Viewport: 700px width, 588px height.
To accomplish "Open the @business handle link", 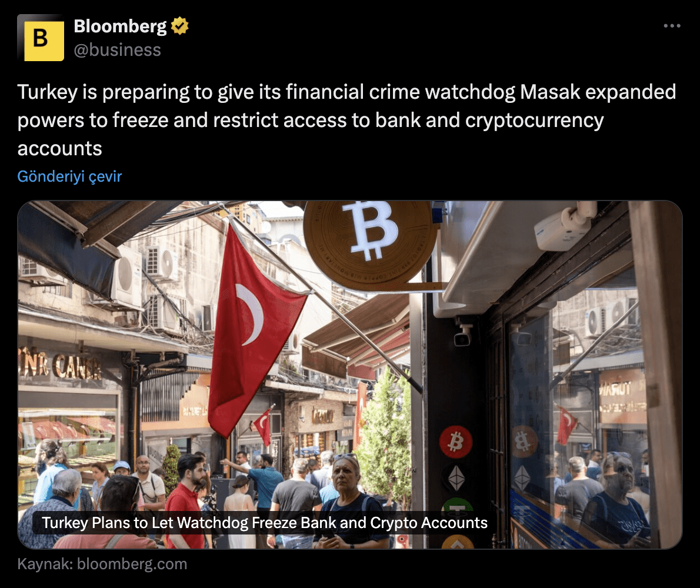I will pyautogui.click(x=118, y=50).
